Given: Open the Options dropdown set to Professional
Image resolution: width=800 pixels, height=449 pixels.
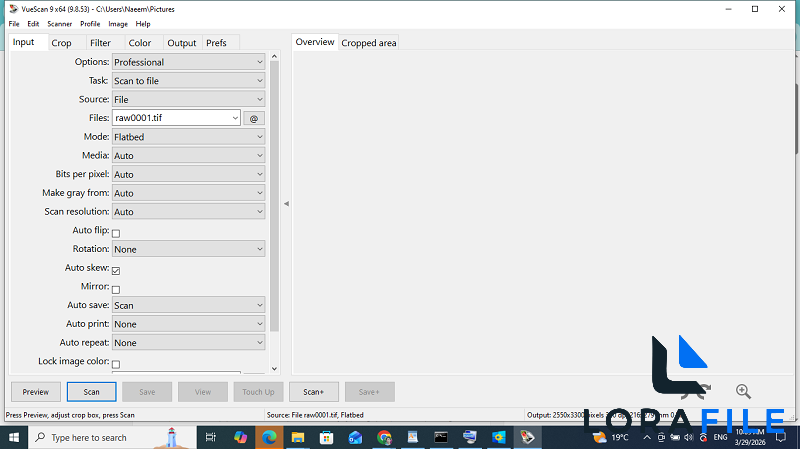Looking at the screenshot, I should (x=188, y=62).
